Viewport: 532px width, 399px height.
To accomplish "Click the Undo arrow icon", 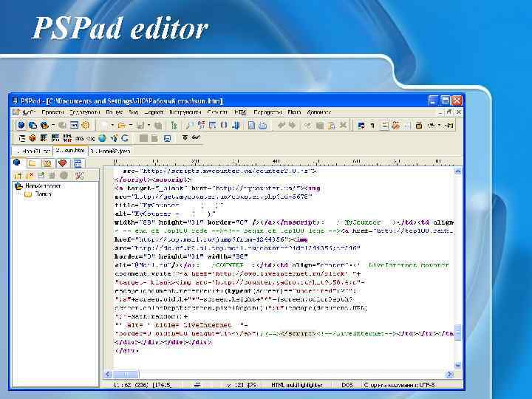I will (x=281, y=125).
